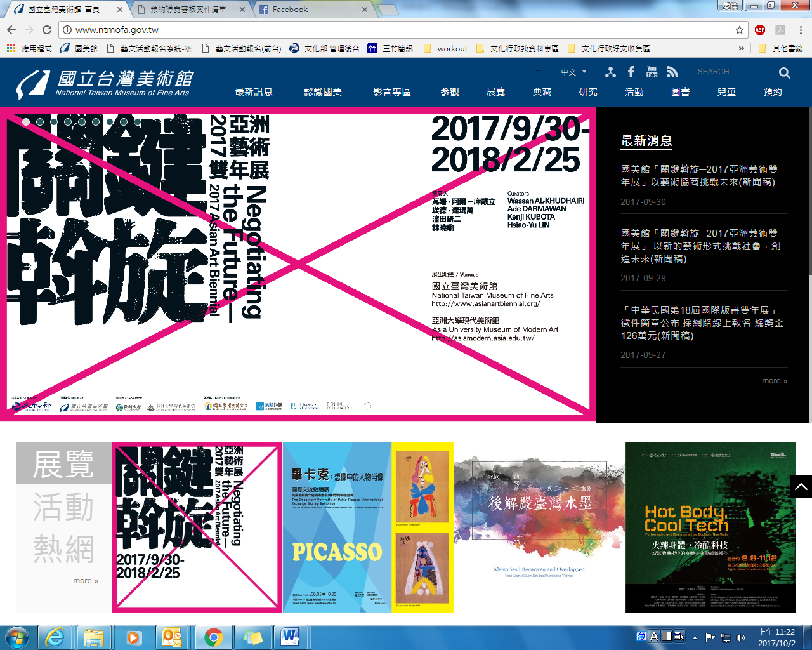Open the Windows Start button

(x=17, y=637)
